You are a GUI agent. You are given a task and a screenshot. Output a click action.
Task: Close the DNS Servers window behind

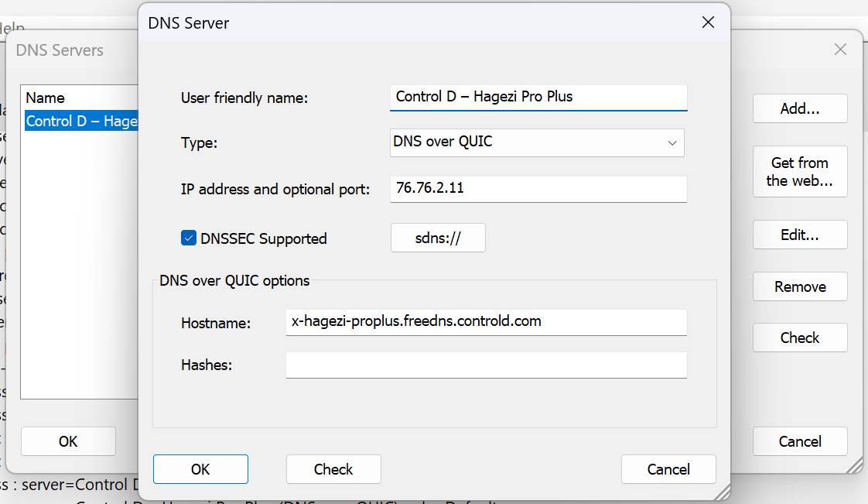(840, 50)
